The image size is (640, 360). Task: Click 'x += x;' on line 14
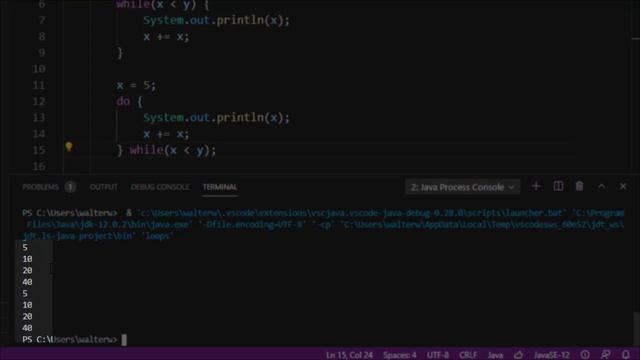tap(166, 134)
